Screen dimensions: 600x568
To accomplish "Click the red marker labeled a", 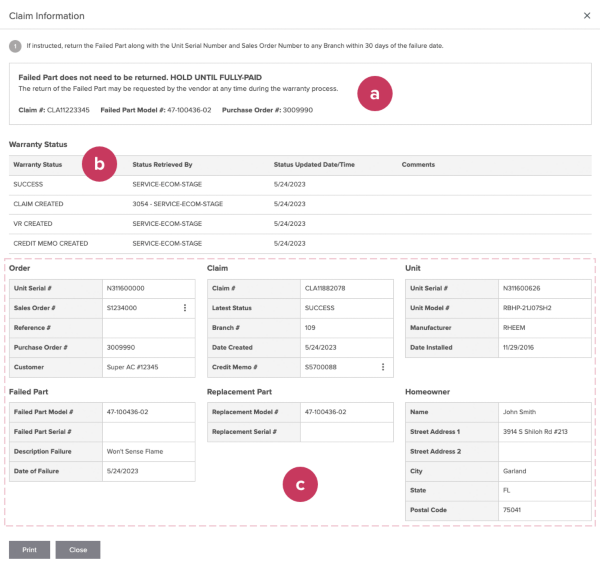I will (x=375, y=93).
